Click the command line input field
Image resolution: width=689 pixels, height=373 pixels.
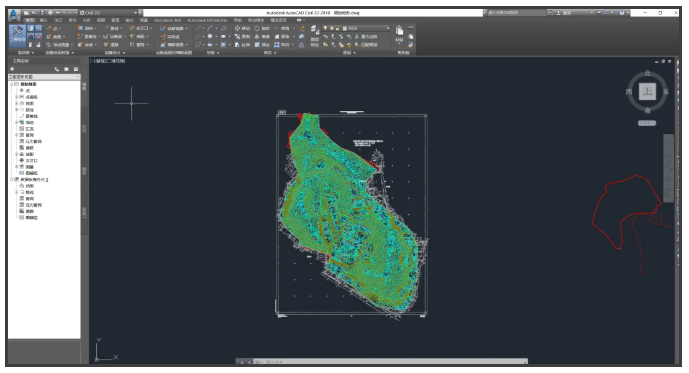point(391,362)
